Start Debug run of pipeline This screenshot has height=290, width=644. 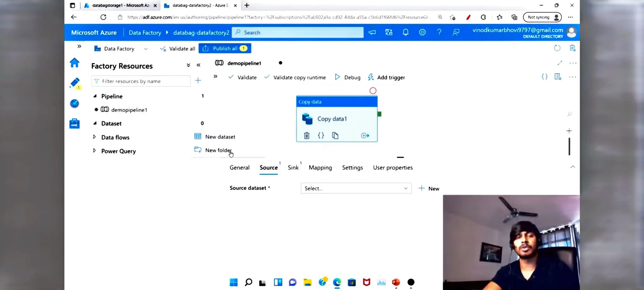347,77
